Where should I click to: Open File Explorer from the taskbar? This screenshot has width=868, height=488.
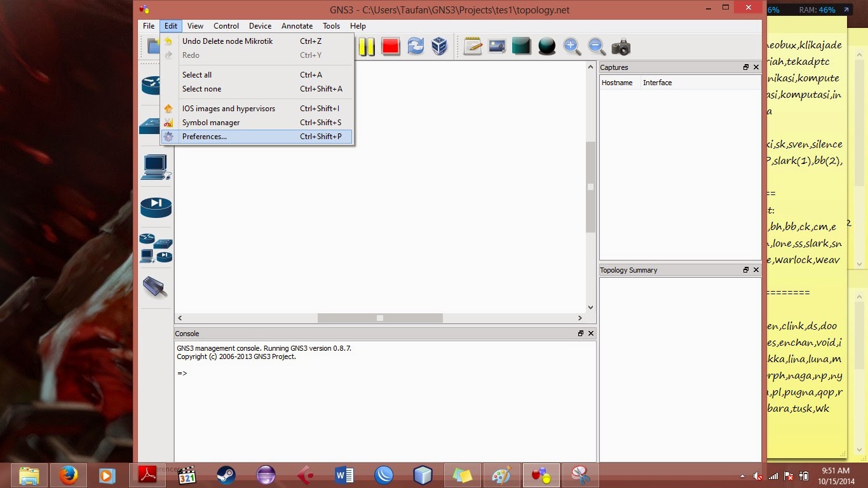[x=30, y=475]
